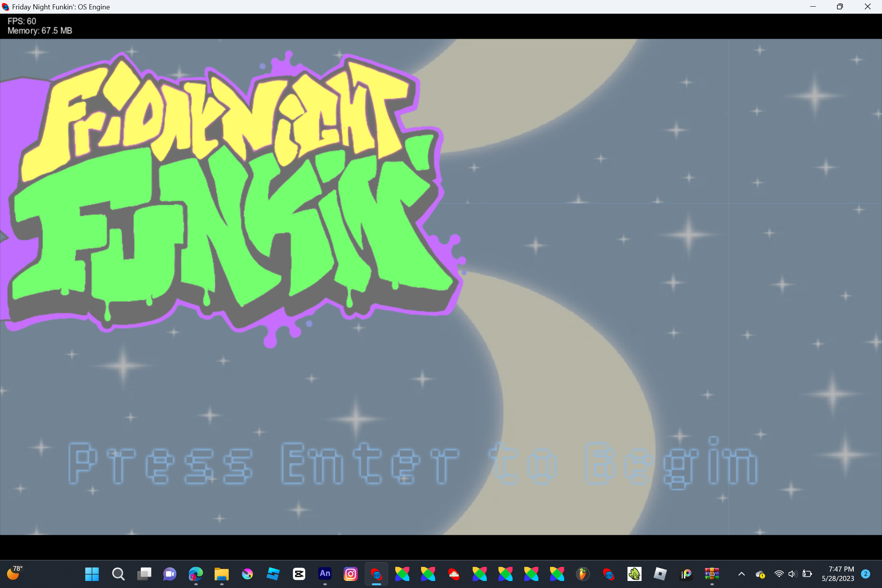The width and height of the screenshot is (882, 588).
Task: Open File Explorer from the taskbar
Action: point(221,574)
